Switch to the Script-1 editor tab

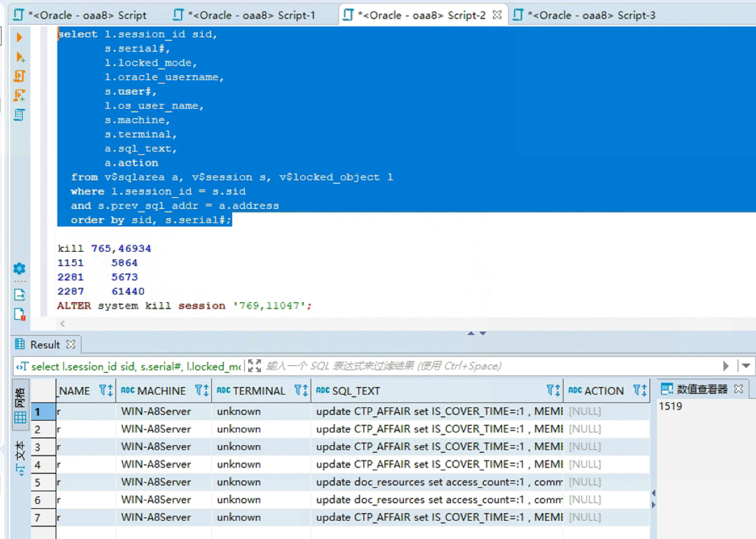pos(244,15)
